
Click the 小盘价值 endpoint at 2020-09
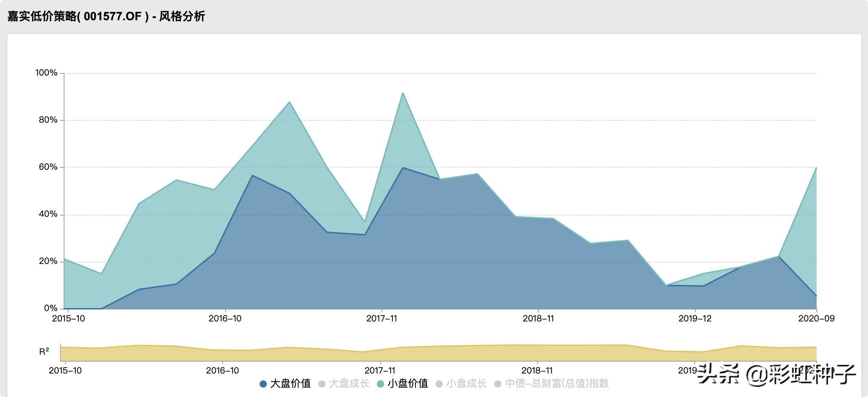[x=816, y=168]
